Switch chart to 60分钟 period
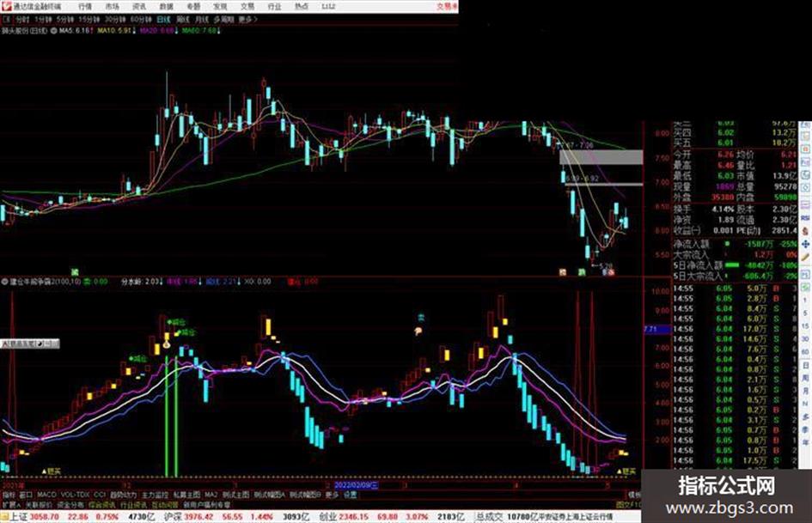812x523 pixels. [x=141, y=19]
